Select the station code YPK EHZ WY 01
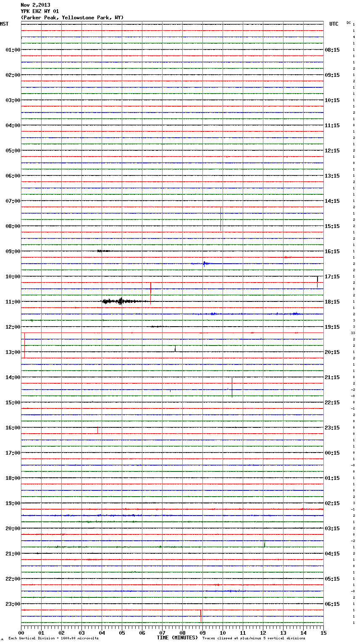Image resolution: width=357 pixels, height=644 pixels. point(40,11)
